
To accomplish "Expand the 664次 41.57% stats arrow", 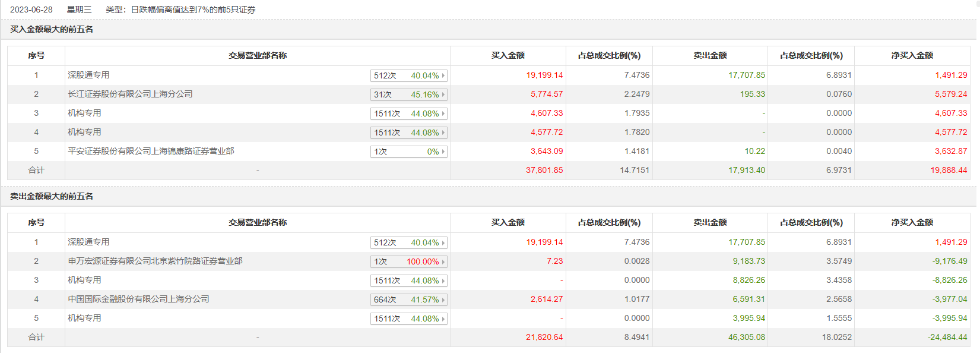I will tap(443, 300).
